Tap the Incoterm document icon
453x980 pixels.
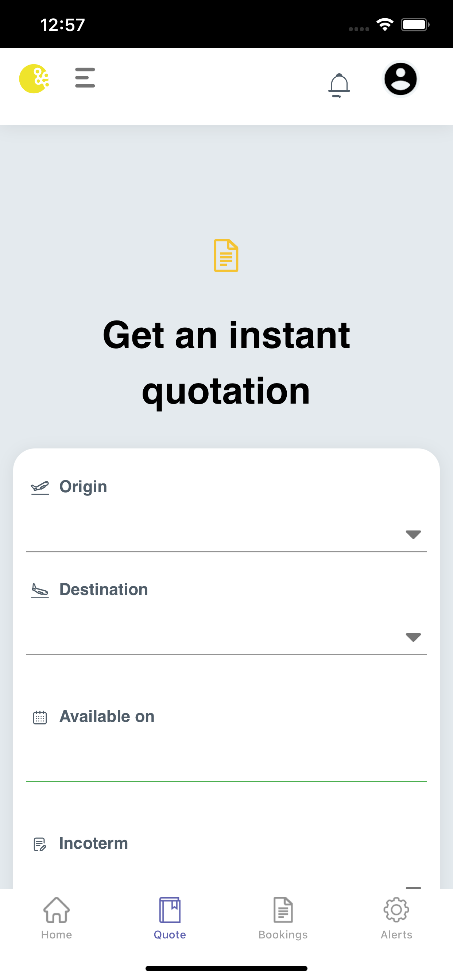[x=40, y=844]
